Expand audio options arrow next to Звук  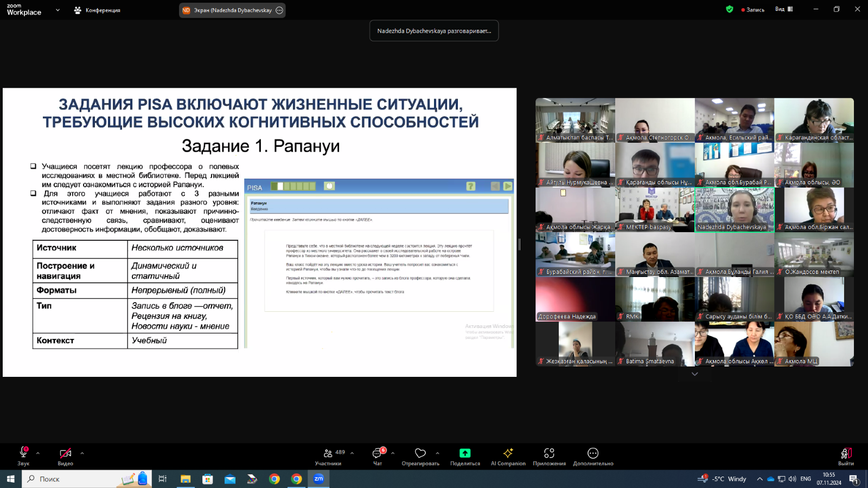coord(38,453)
